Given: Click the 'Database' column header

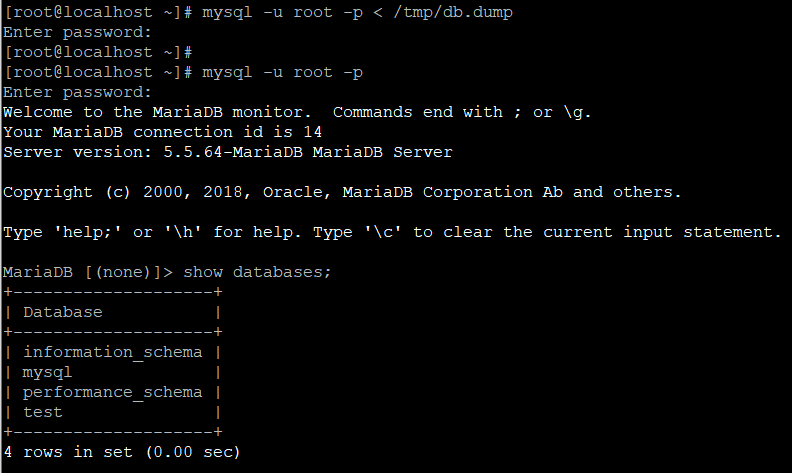Looking at the screenshot, I should tap(62, 312).
